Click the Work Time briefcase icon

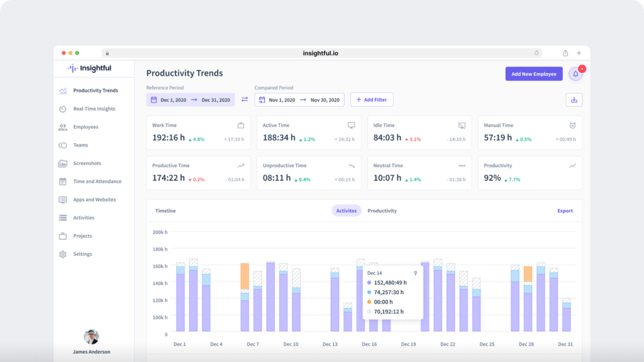241,125
